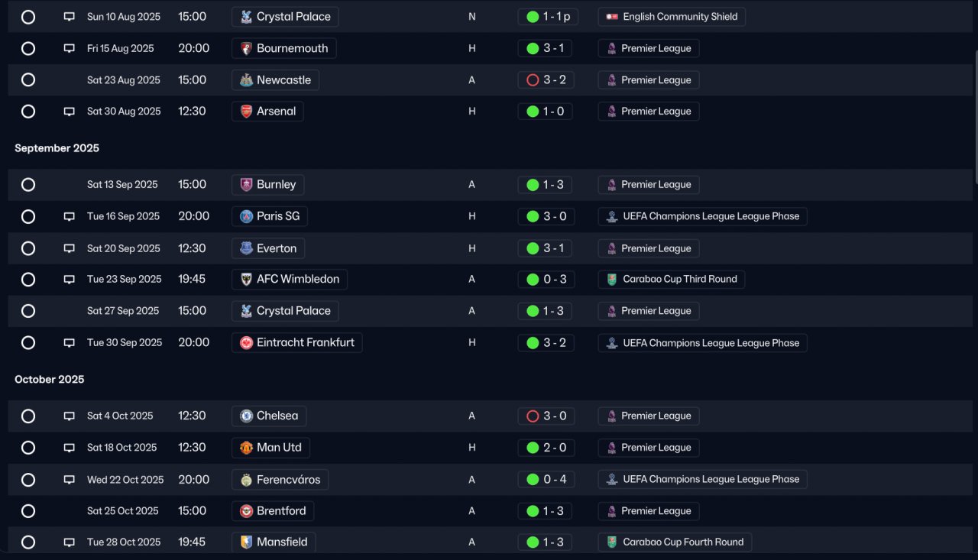The image size is (978, 560).
Task: Click the October 2025 month header
Action: (x=50, y=380)
